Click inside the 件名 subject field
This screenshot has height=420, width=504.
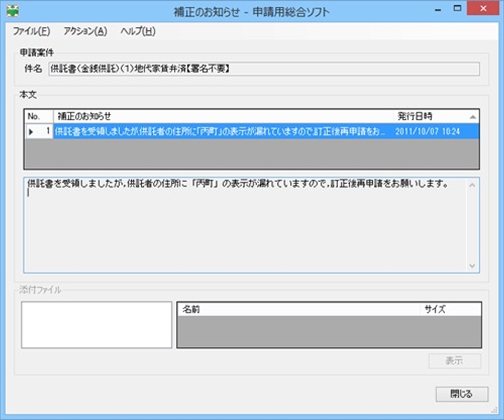[210, 68]
